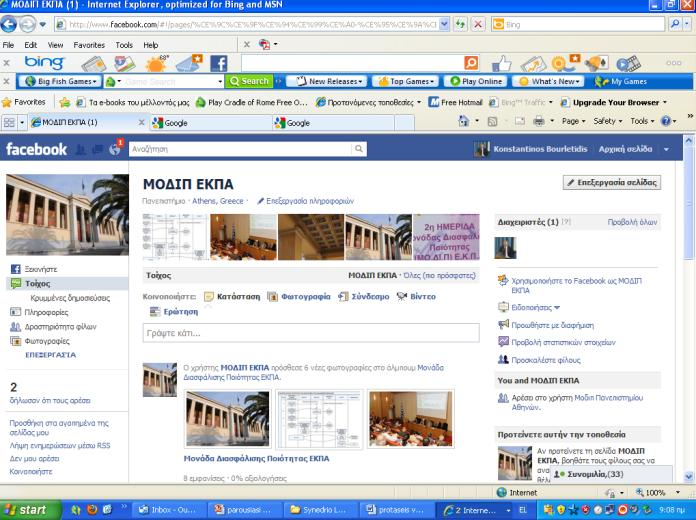Image resolution: width=696 pixels, height=520 pixels.
Task: Open Facebook notifications globe with badge
Action: coord(115,148)
